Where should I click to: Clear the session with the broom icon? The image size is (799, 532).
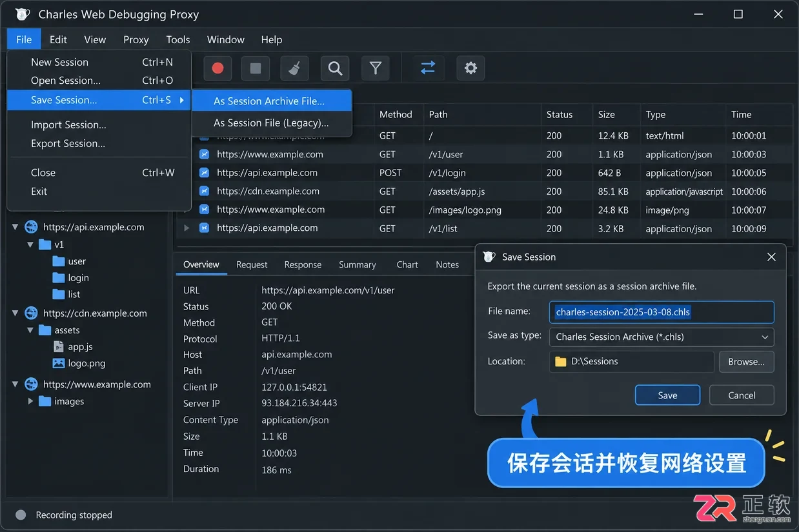tap(294, 68)
